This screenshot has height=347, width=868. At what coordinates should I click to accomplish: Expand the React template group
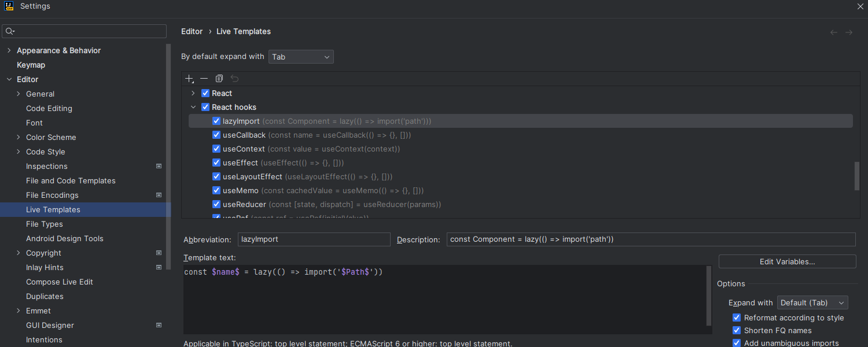pos(193,93)
